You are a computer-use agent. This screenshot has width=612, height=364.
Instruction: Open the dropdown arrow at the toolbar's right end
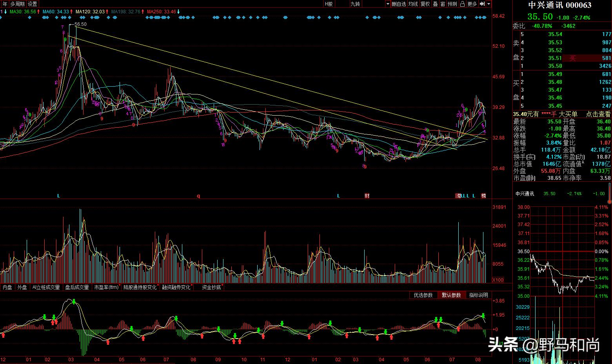[x=489, y=4]
